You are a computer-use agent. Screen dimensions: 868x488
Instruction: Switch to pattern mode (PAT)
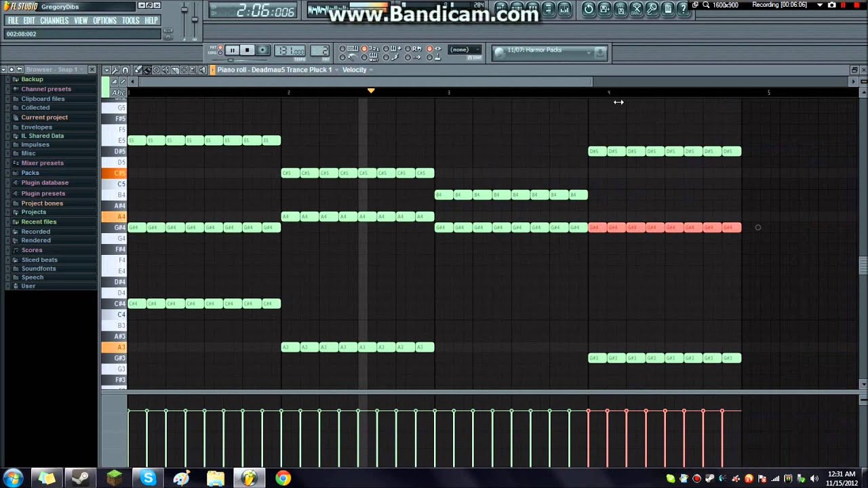[x=220, y=47]
